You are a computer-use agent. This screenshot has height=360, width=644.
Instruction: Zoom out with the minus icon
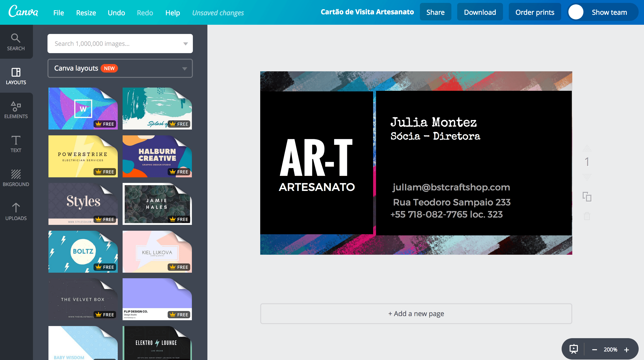tap(595, 350)
